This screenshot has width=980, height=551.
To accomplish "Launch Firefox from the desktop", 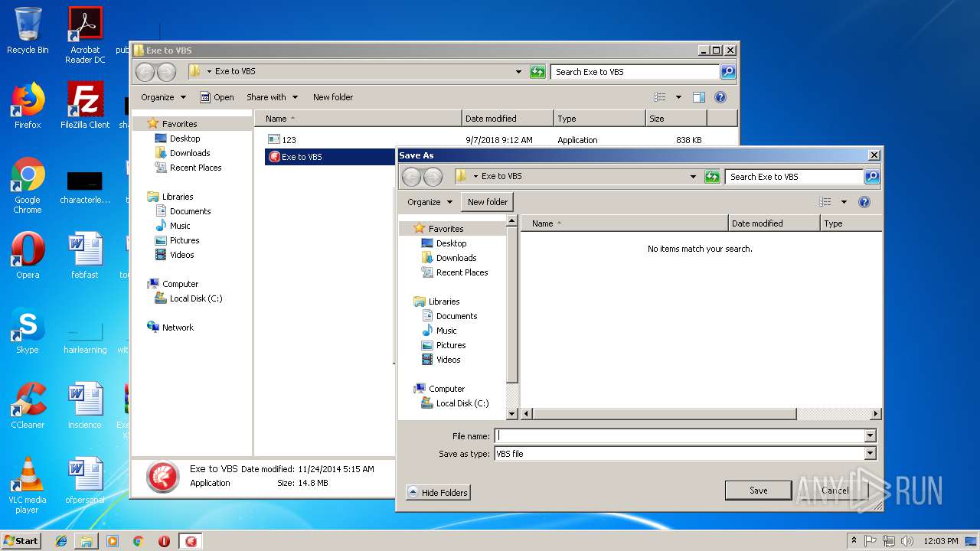I will [28, 106].
